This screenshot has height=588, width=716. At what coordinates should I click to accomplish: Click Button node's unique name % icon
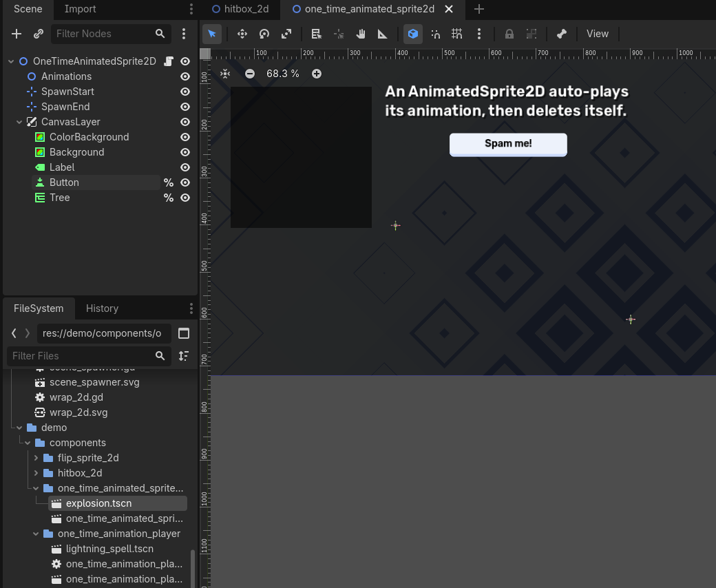click(169, 182)
